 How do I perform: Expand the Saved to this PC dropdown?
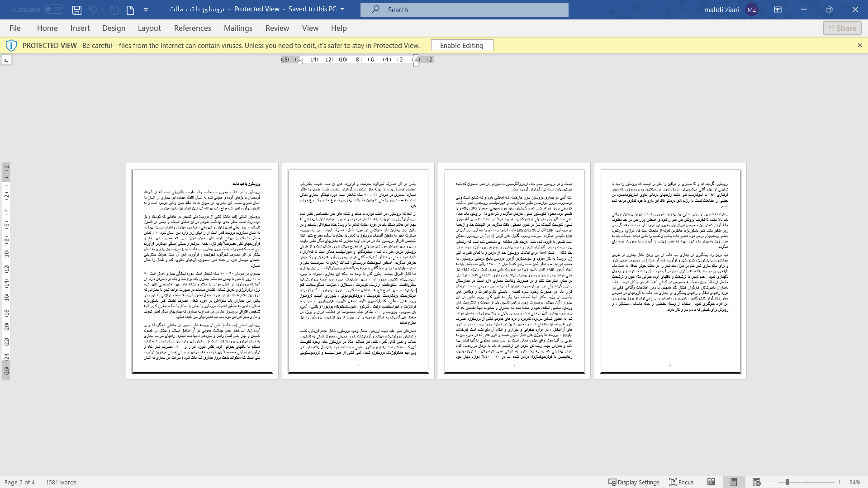point(342,9)
